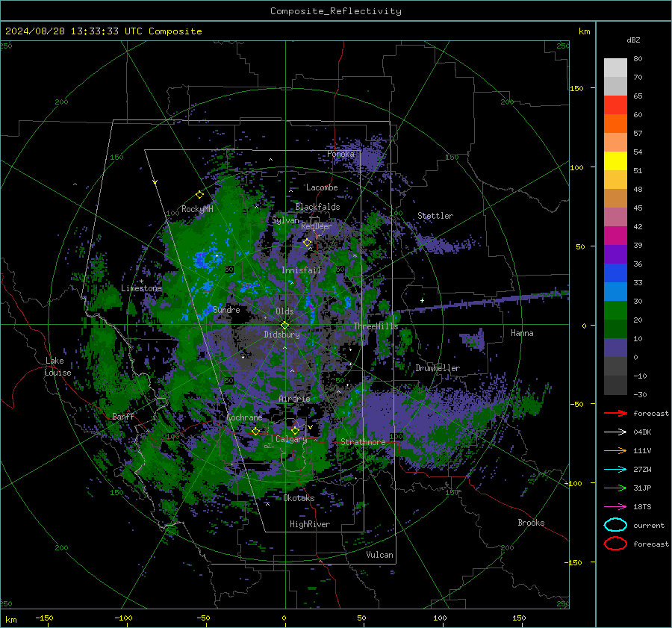Click the blue 33-36 dBZ color swatch
The image size is (672, 628).
(615, 273)
